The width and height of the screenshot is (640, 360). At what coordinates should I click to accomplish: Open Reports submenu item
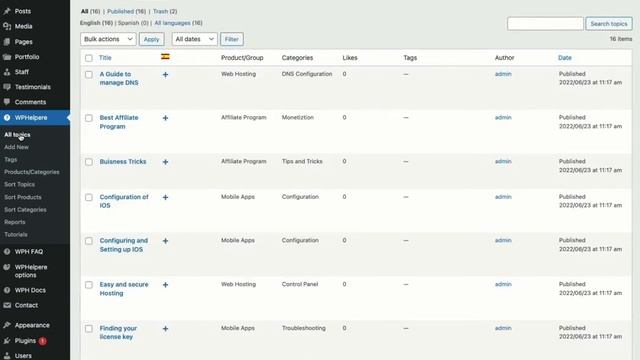click(x=15, y=222)
